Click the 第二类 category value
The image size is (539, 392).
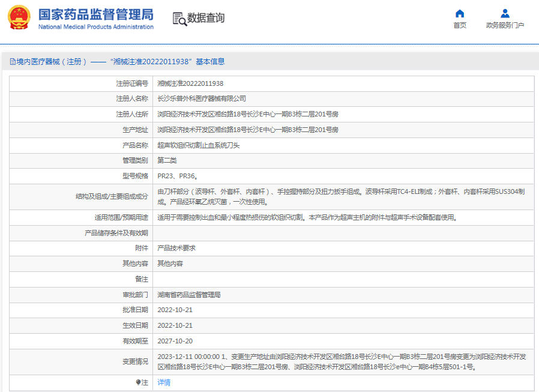pos(167,160)
